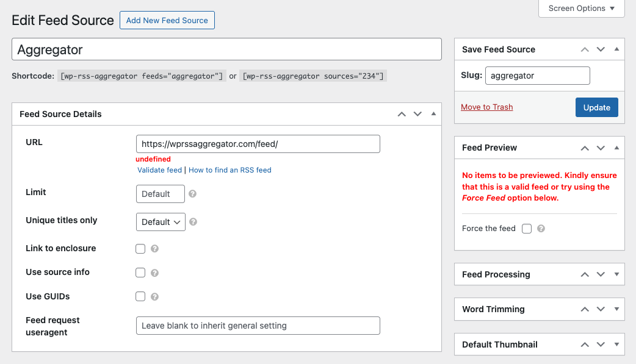The image size is (636, 364).
Task: Click help icon for Use source info
Action: click(155, 273)
